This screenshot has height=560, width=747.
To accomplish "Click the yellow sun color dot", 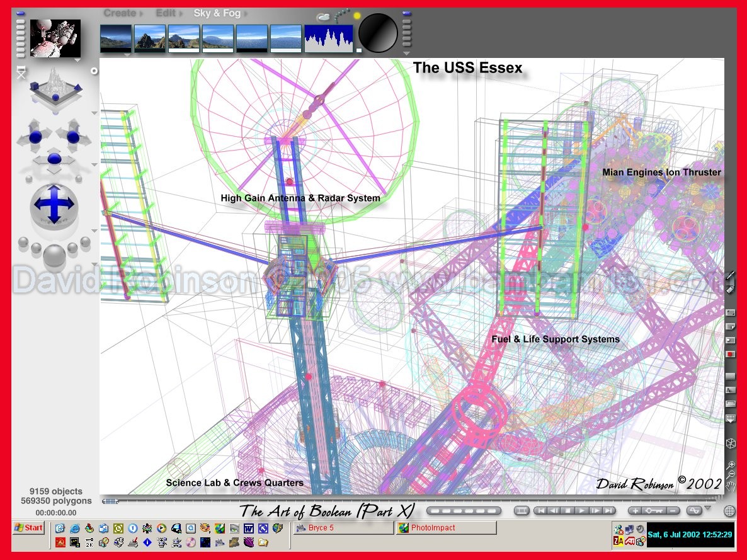I will click(x=357, y=16).
